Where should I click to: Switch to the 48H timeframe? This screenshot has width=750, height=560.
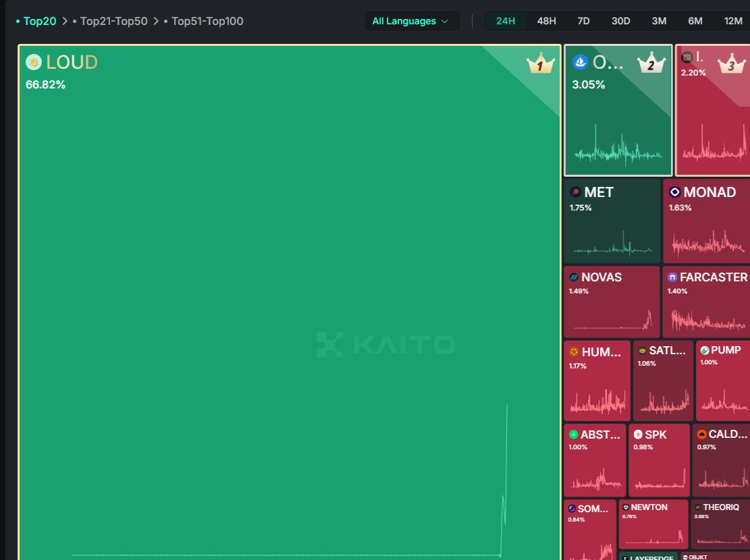coord(546,21)
